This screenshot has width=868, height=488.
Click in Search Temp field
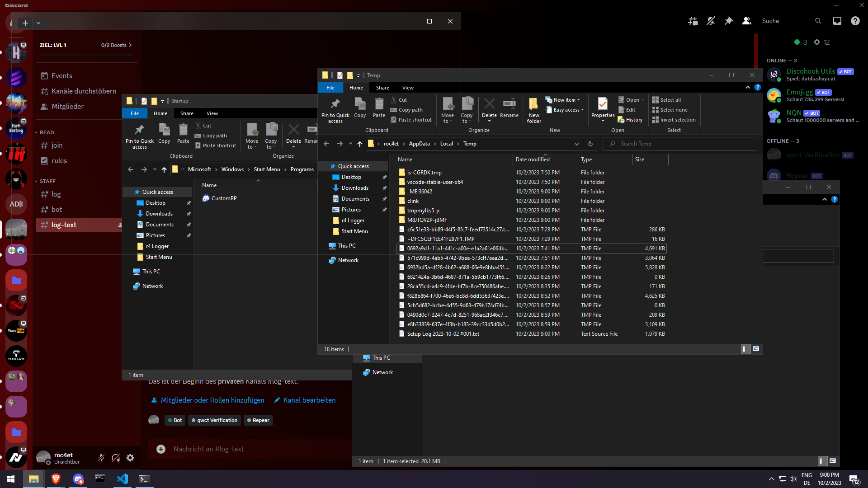(680, 144)
